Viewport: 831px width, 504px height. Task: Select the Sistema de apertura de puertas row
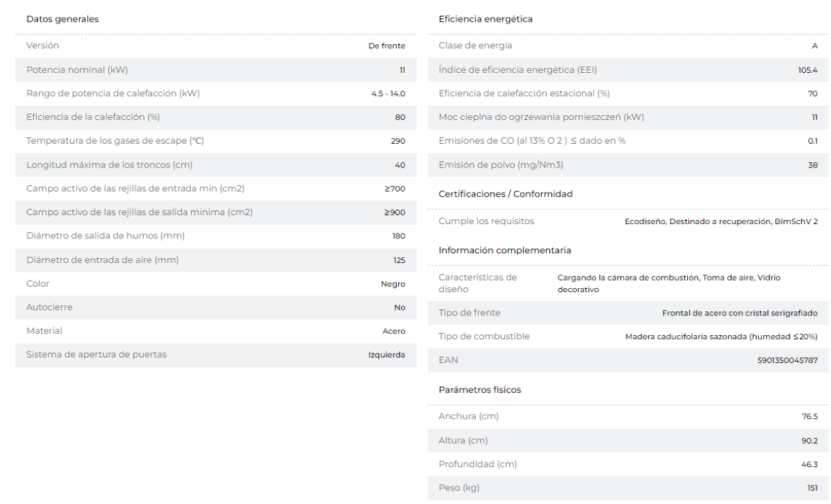(x=216, y=355)
